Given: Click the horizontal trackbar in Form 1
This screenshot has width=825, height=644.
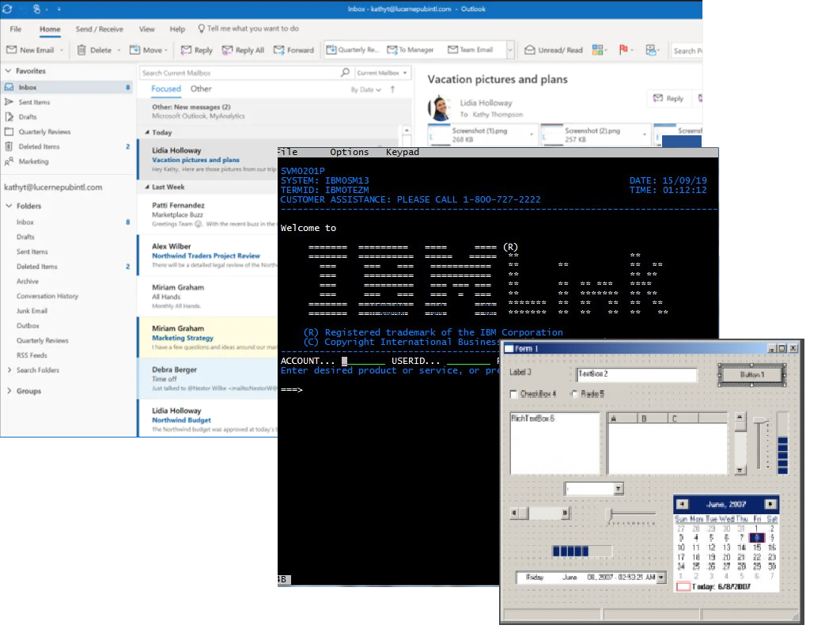Looking at the screenshot, I should click(x=632, y=516).
